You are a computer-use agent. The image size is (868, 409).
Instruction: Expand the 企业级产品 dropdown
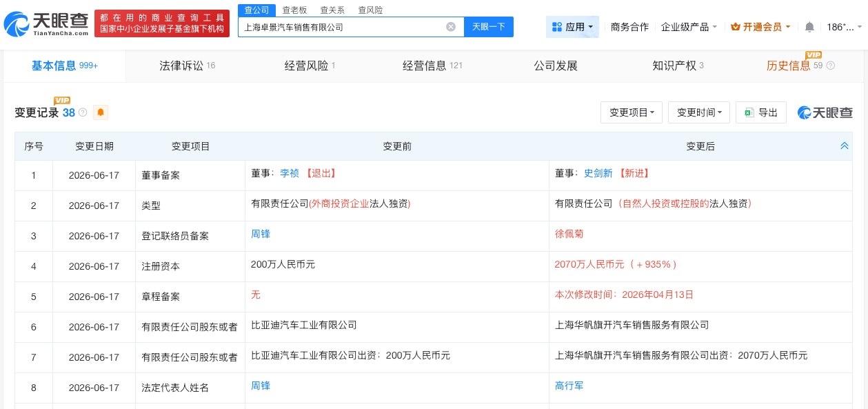pyautogui.click(x=689, y=27)
